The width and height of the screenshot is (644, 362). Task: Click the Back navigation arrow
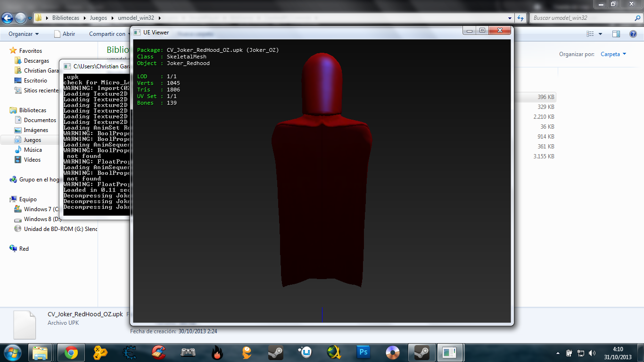click(8, 18)
